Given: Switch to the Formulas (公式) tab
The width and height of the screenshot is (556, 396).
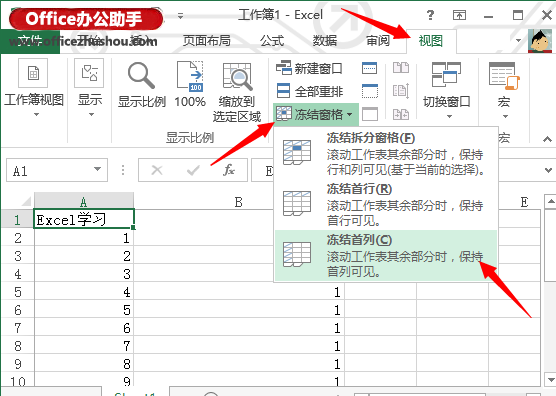Looking at the screenshot, I should pyautogui.click(x=272, y=41).
